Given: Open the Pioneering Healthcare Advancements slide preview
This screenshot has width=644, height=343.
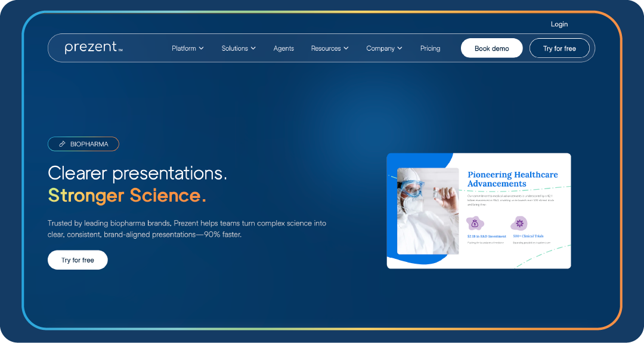Looking at the screenshot, I should [x=479, y=211].
